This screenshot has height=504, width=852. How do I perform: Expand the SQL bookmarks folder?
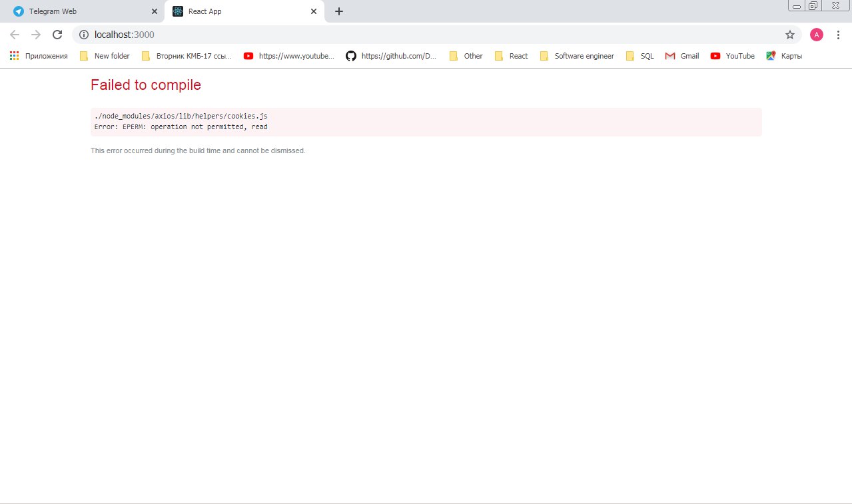coord(640,56)
